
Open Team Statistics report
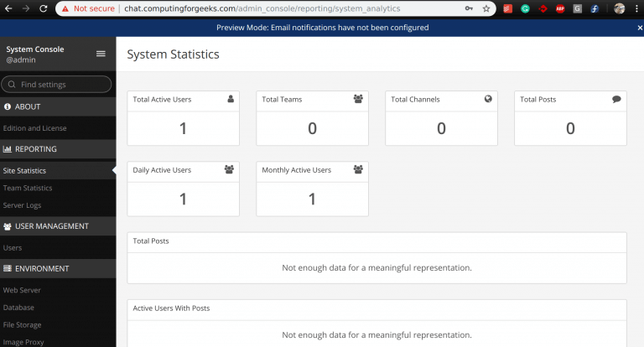[28, 188]
